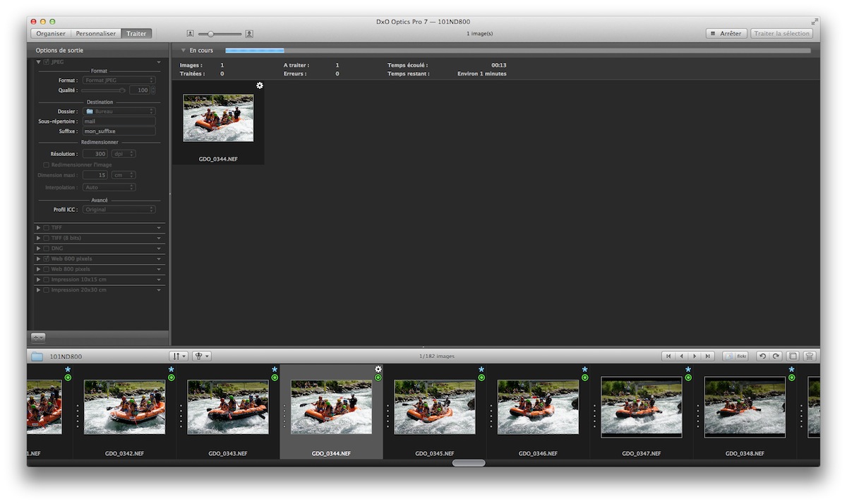Enable the Impression 10x15 cm checkbox

point(47,280)
